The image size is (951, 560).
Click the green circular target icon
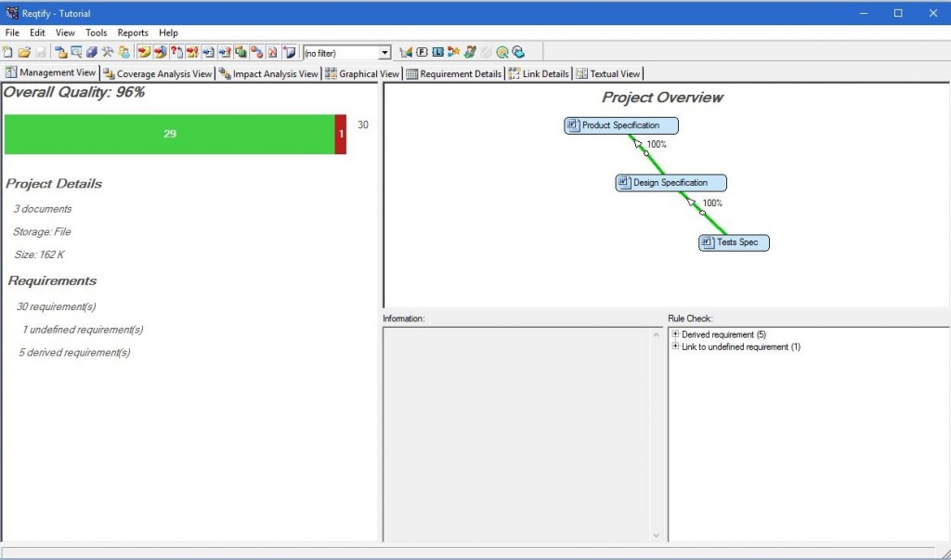502,52
